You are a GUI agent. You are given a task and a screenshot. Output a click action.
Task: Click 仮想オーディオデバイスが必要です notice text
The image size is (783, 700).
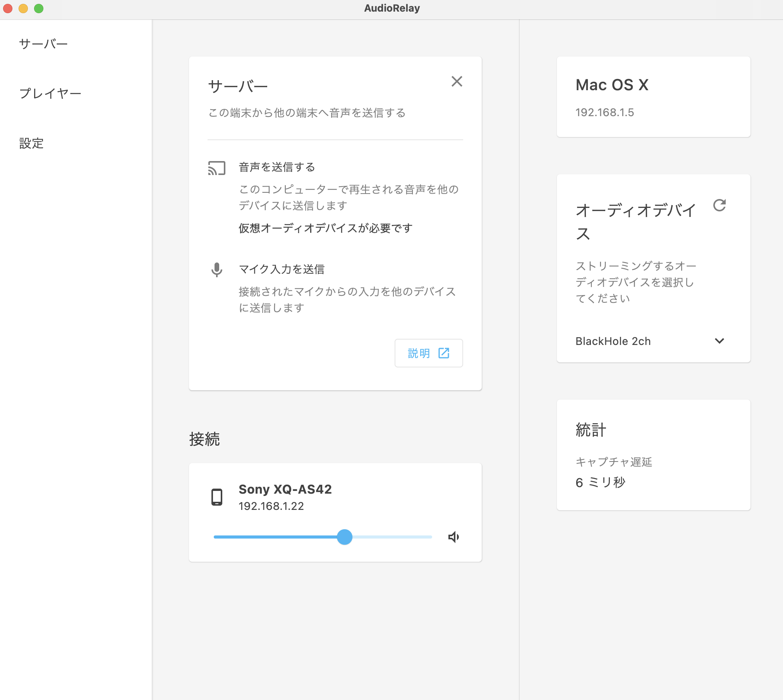325,228
